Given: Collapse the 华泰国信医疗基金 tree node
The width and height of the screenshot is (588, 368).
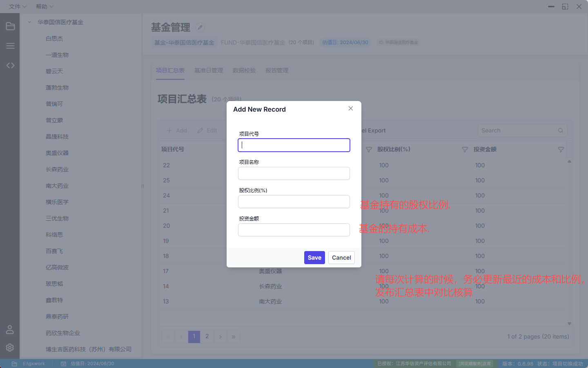Looking at the screenshot, I should click(x=29, y=22).
